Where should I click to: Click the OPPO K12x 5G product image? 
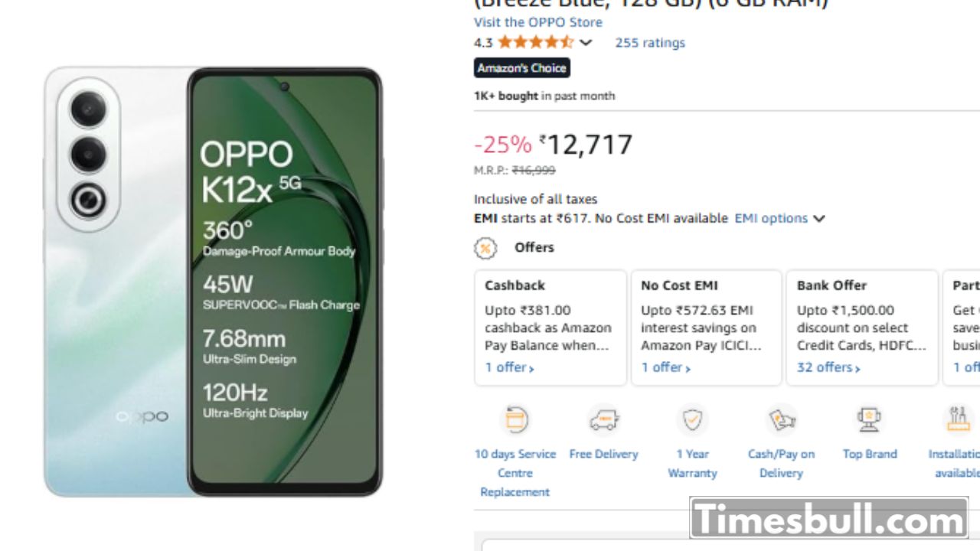[213, 282]
